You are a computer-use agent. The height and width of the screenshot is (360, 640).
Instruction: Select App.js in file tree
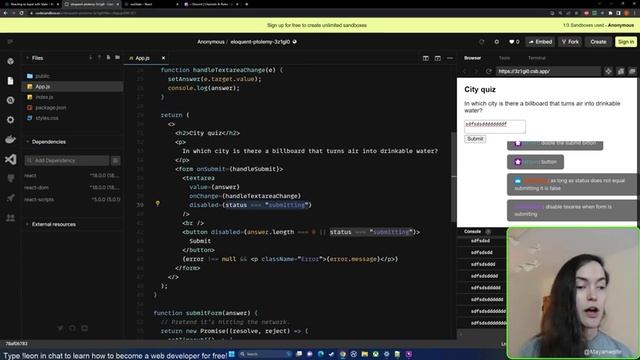pos(72,87)
